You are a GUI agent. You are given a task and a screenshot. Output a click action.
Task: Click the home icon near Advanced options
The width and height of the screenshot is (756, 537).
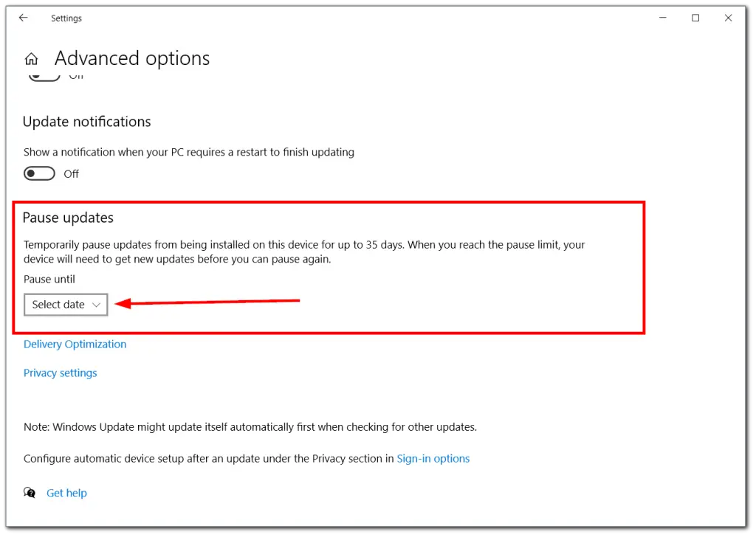click(x=31, y=58)
